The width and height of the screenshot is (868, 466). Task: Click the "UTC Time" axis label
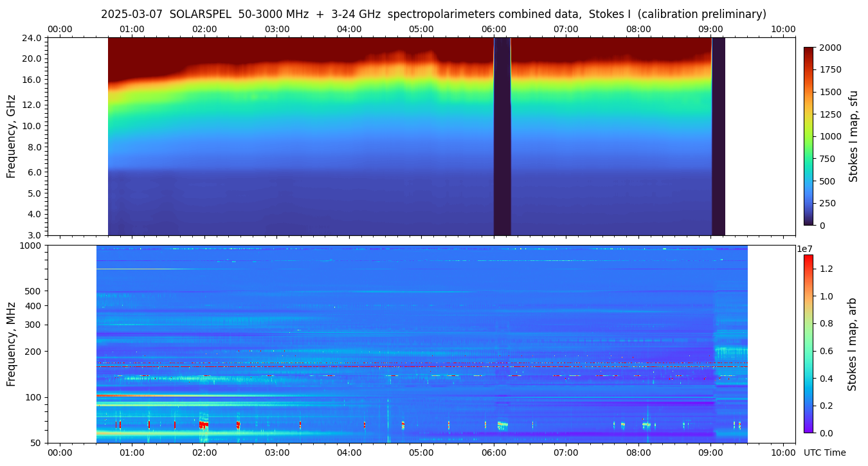coord(824,453)
